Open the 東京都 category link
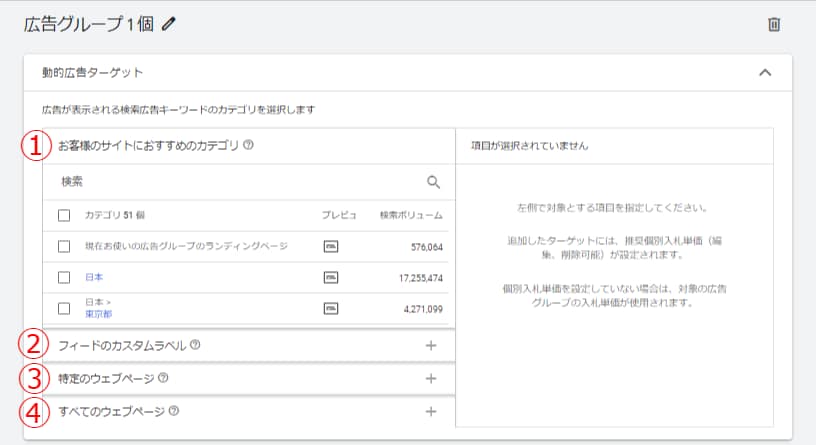This screenshot has width=816, height=445. (x=98, y=314)
